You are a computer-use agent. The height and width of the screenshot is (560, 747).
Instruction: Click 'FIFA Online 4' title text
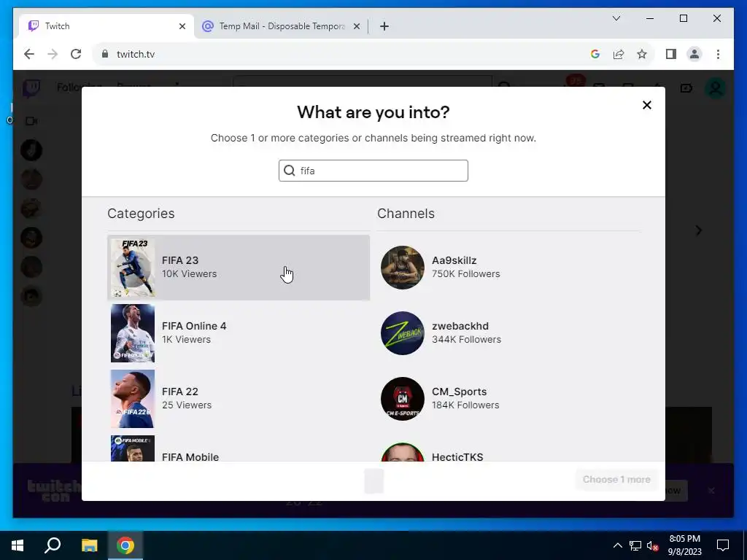click(194, 326)
